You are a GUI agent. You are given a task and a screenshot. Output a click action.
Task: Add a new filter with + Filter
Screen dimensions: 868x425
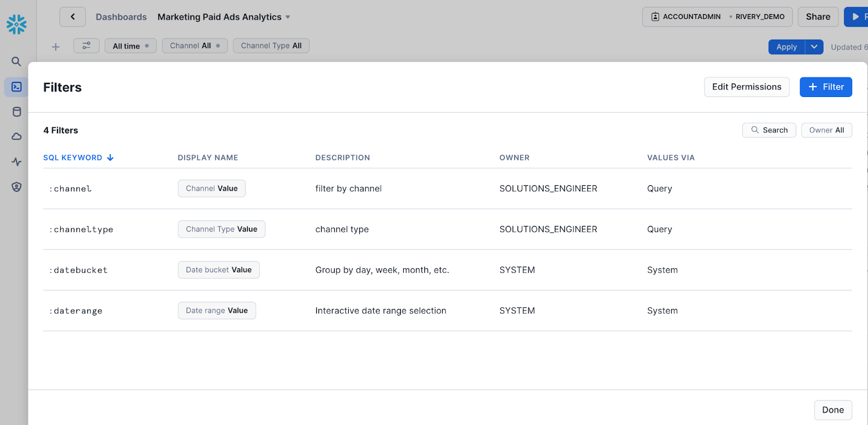[826, 87]
